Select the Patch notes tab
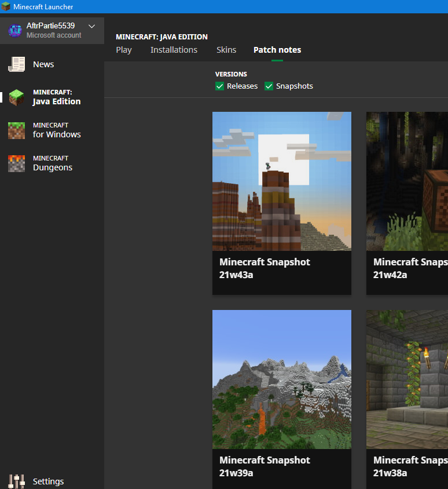The width and height of the screenshot is (448, 489). [x=277, y=50]
